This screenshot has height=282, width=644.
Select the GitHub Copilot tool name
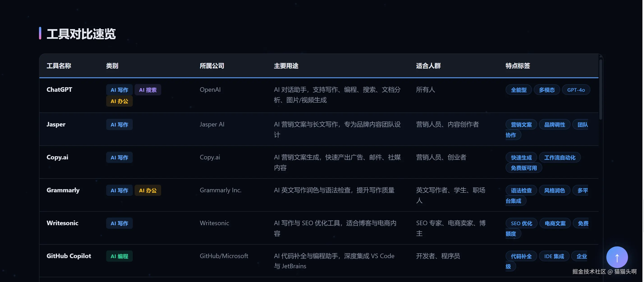[x=69, y=256]
